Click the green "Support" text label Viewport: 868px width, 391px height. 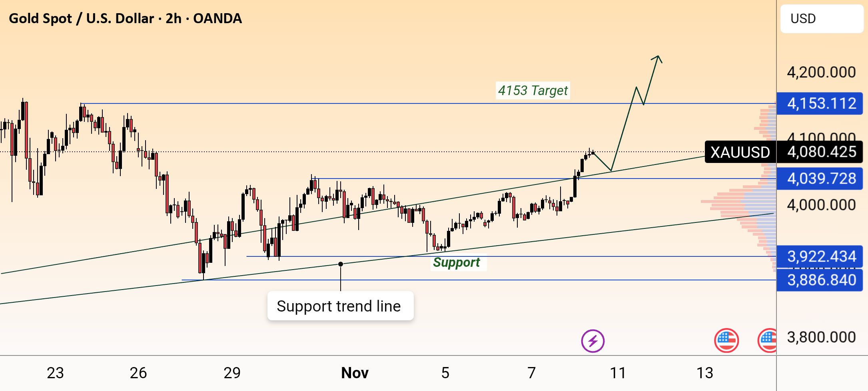457,262
